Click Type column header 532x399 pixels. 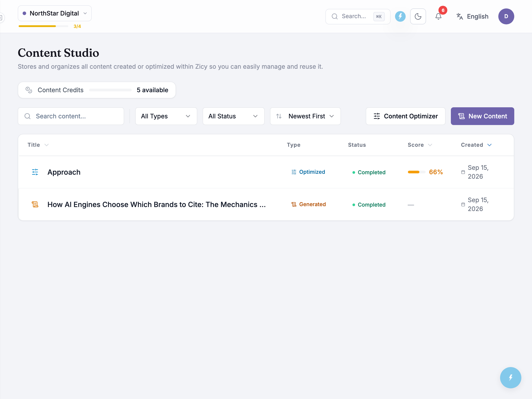coord(293,145)
